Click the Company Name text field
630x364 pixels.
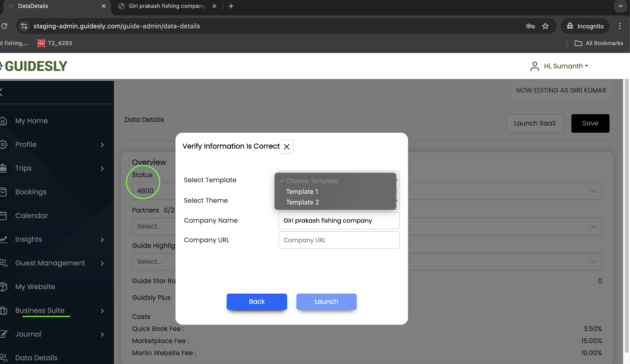pos(339,221)
